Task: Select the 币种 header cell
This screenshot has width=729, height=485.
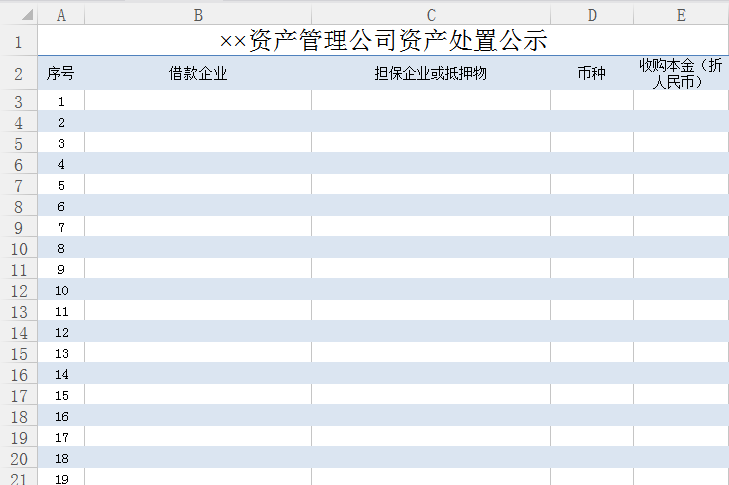Action: (592, 73)
